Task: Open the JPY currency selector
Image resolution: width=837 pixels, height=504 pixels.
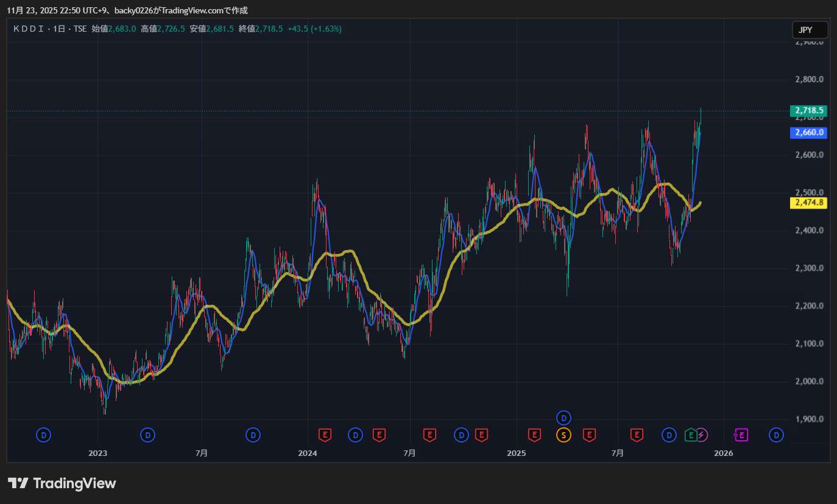Action: (x=810, y=30)
